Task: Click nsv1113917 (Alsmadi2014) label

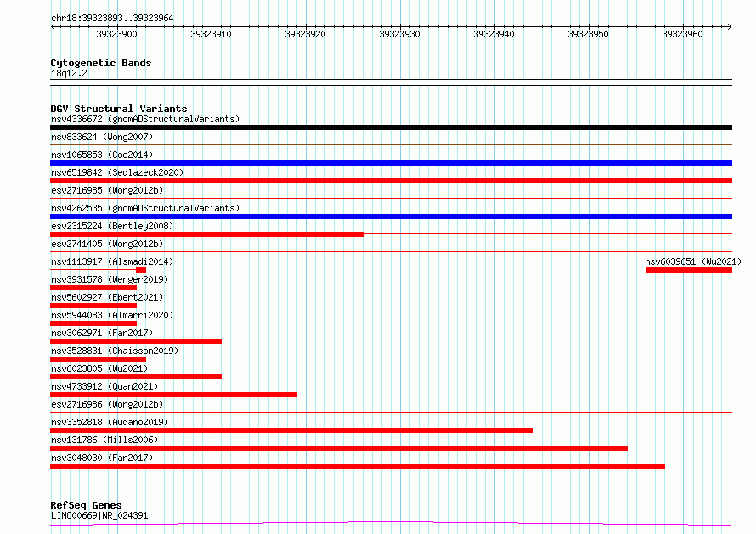Action: (x=112, y=261)
